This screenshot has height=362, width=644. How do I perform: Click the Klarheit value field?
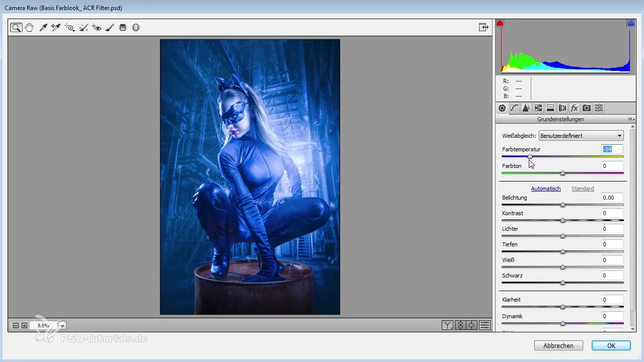point(612,300)
